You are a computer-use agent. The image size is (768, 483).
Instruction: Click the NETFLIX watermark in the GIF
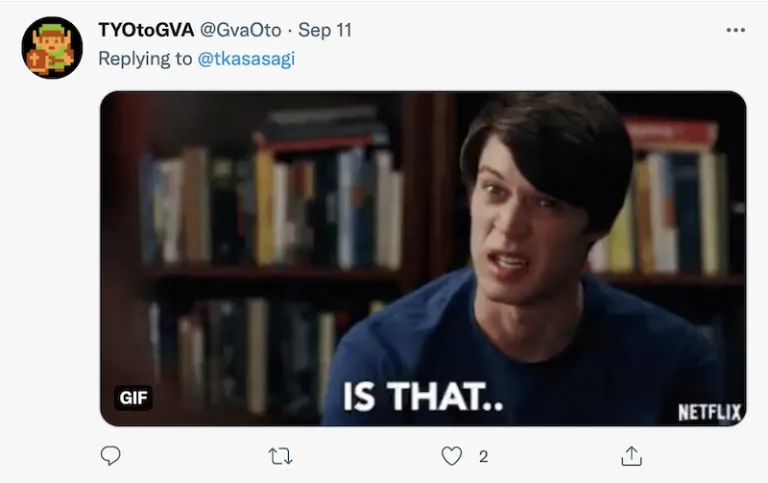[709, 412]
